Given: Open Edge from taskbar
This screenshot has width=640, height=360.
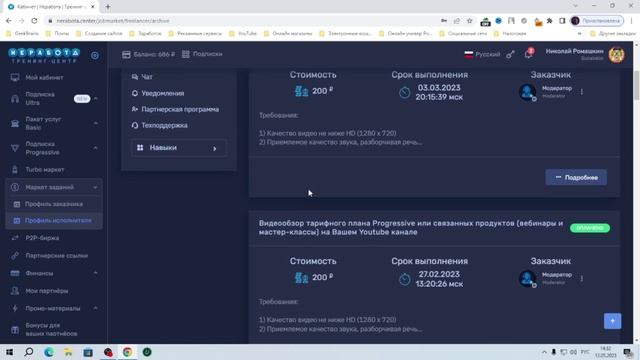Looking at the screenshot, I should pos(49,352).
